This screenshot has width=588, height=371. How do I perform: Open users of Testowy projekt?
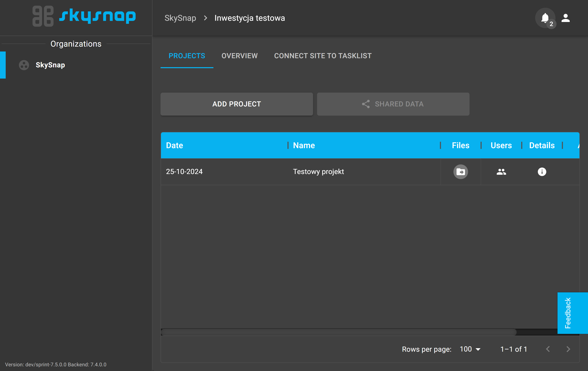[501, 172]
